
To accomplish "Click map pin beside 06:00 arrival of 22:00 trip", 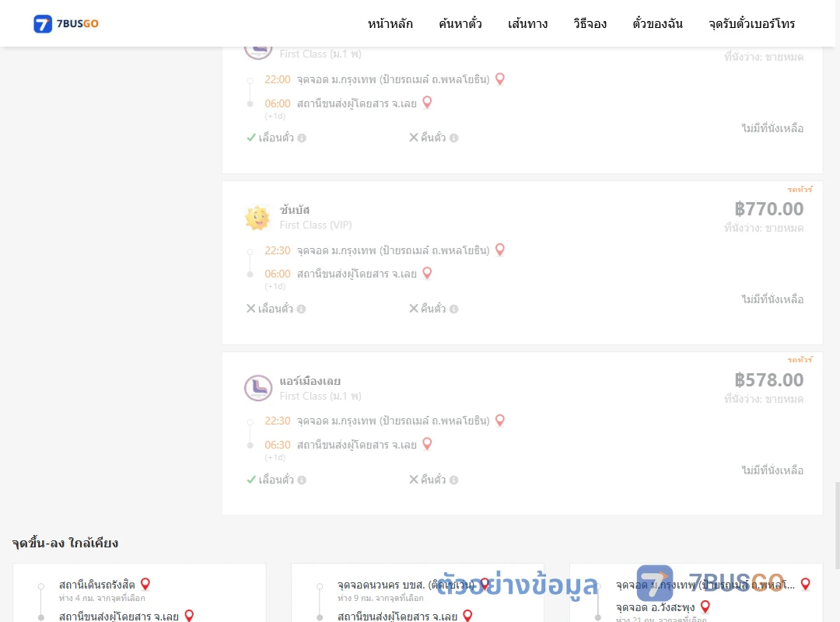I will tap(427, 103).
